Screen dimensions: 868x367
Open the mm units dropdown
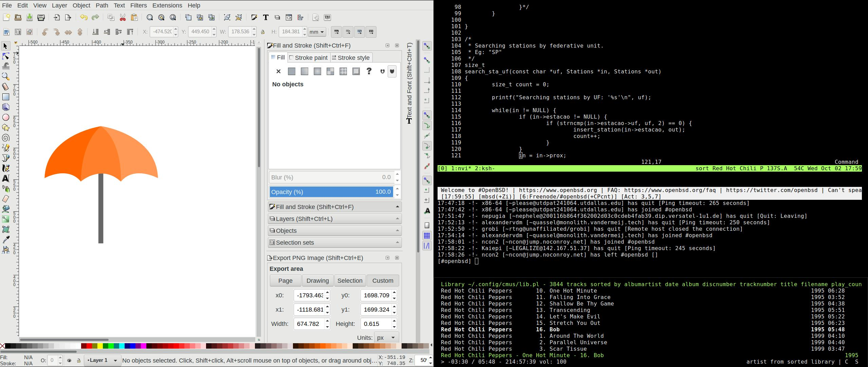pos(317,32)
